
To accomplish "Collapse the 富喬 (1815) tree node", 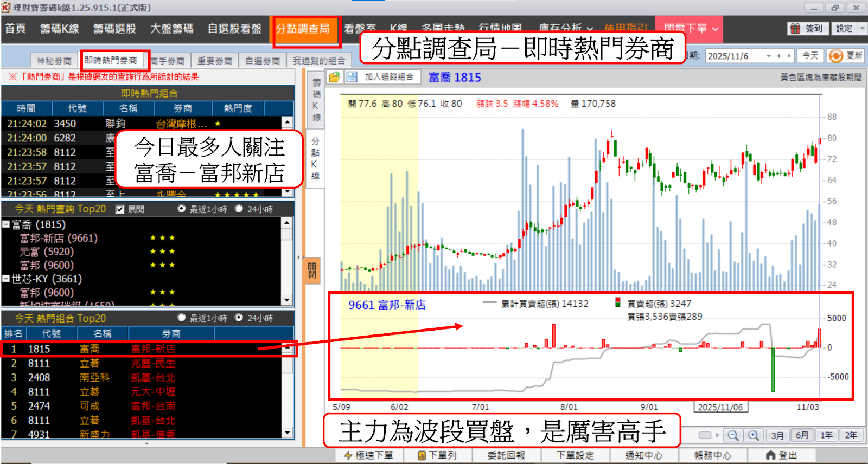I will [6, 224].
